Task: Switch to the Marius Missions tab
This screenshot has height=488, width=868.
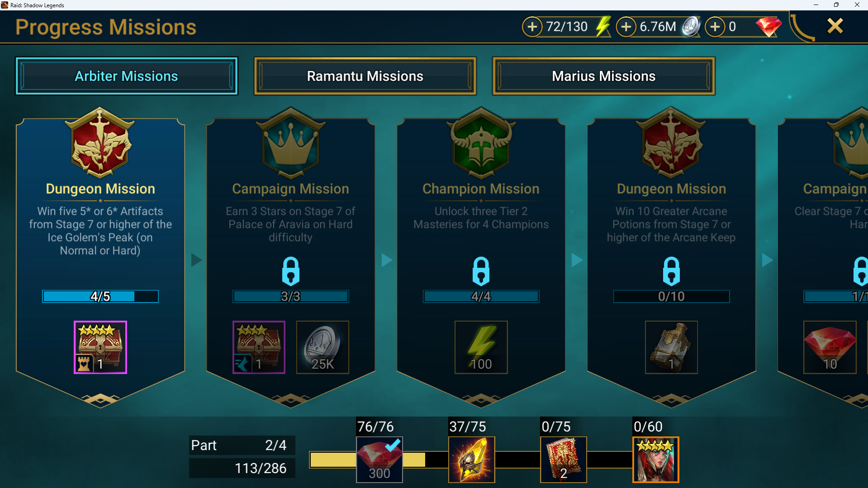Action: coord(603,76)
